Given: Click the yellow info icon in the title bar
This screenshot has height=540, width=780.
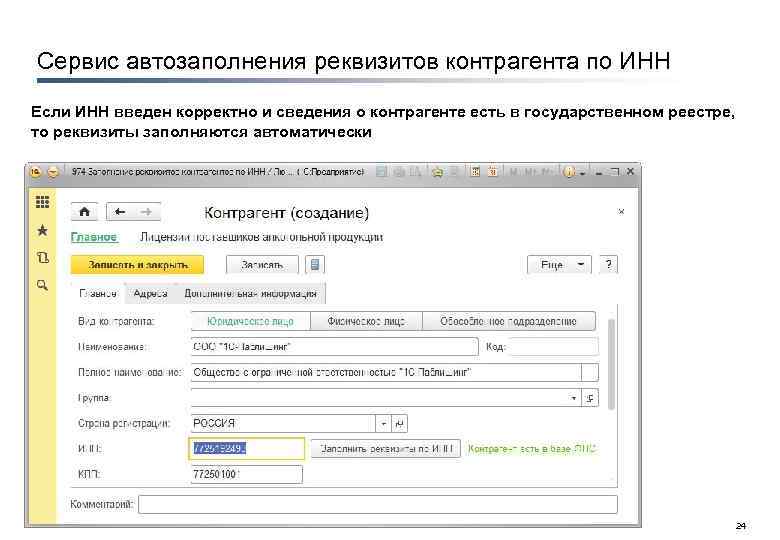Looking at the screenshot, I should (569, 172).
